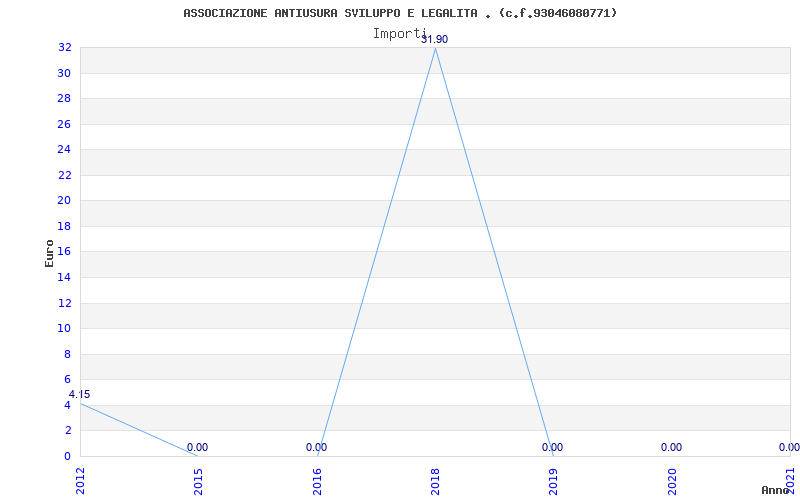
Task: Click the 32 y-axis tick label
Action: point(64,47)
